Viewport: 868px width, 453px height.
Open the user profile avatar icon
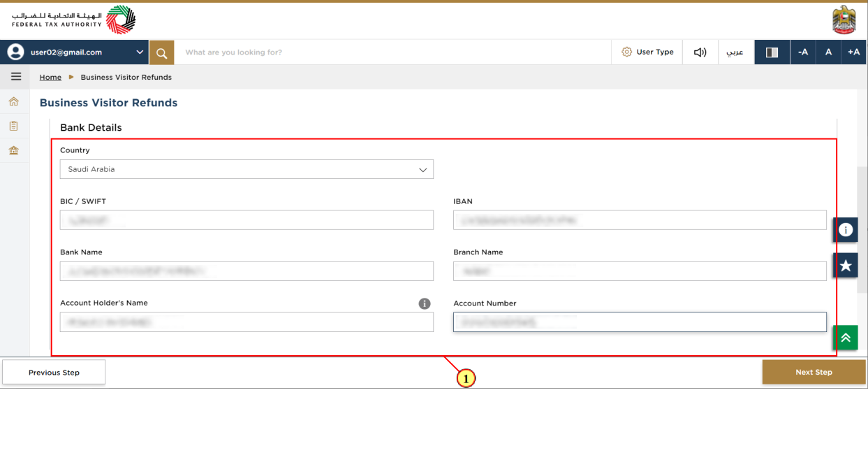[x=15, y=52]
